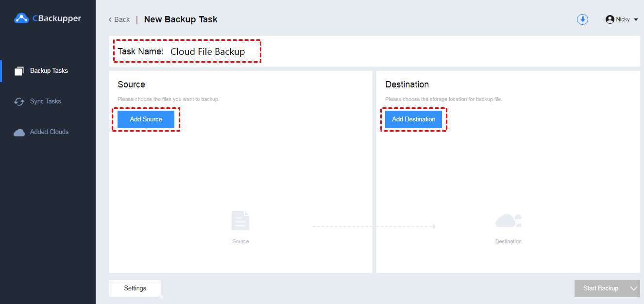Open the Start Backup dropdown arrow

tap(633, 288)
